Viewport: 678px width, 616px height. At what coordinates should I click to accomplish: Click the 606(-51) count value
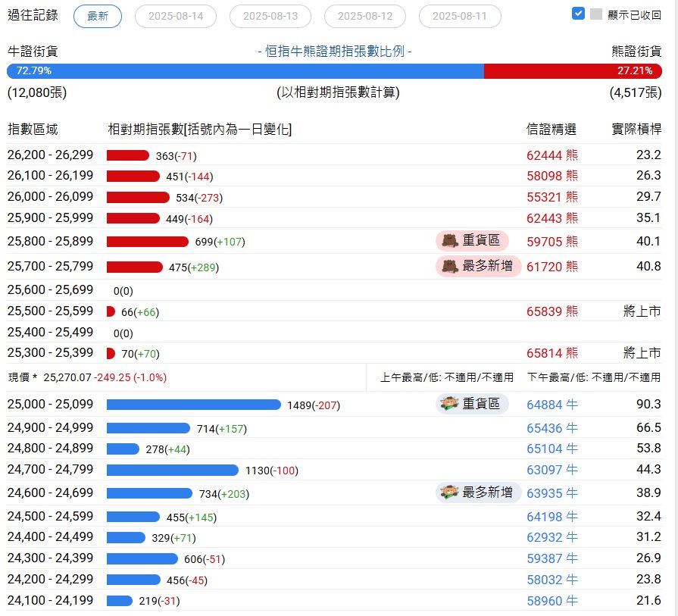click(x=205, y=559)
